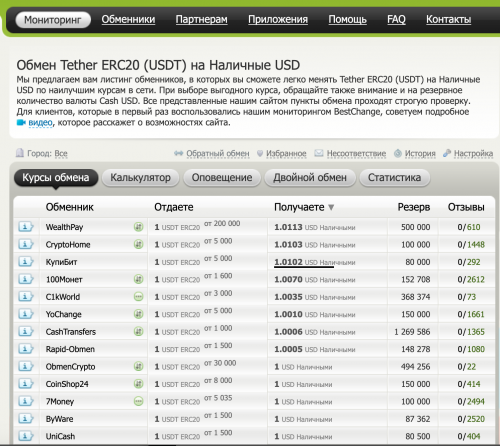Click green badge icon next to CryptoHome
Viewport: 500px width, 446px height.
point(138,244)
